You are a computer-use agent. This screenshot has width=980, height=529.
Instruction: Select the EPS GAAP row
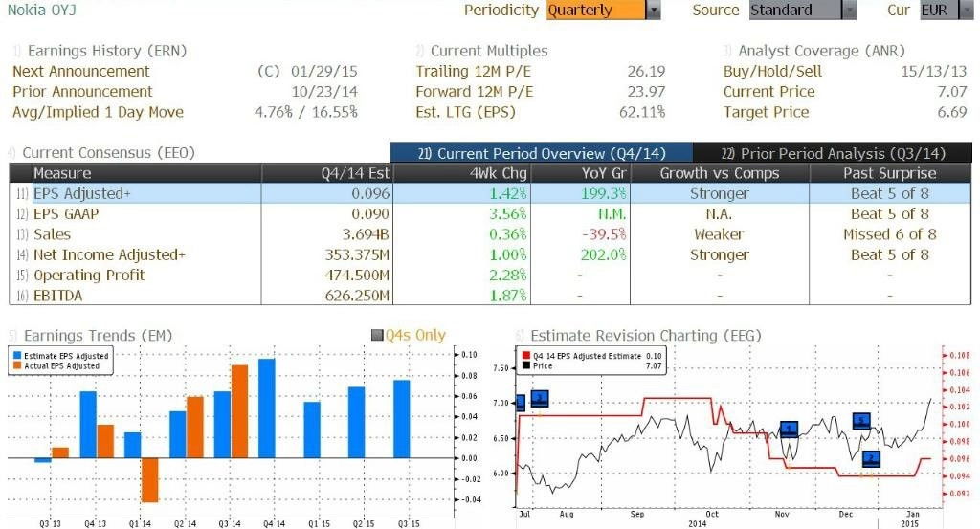(x=491, y=214)
